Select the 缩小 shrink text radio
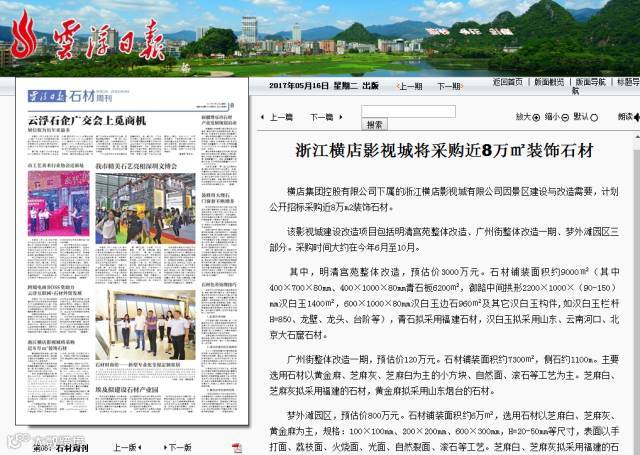Viewport: 640px width, 455px height. point(565,118)
